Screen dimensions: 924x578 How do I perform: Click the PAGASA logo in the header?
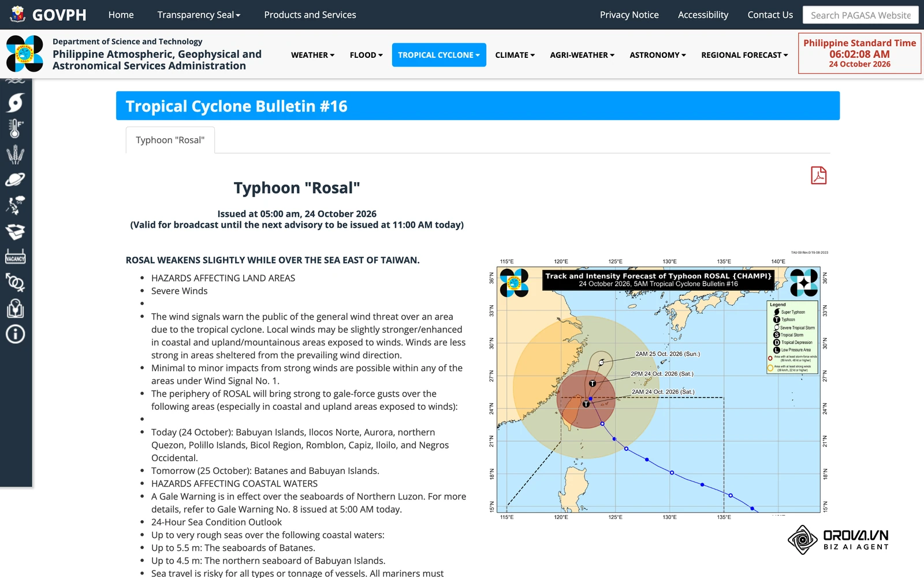(25, 54)
